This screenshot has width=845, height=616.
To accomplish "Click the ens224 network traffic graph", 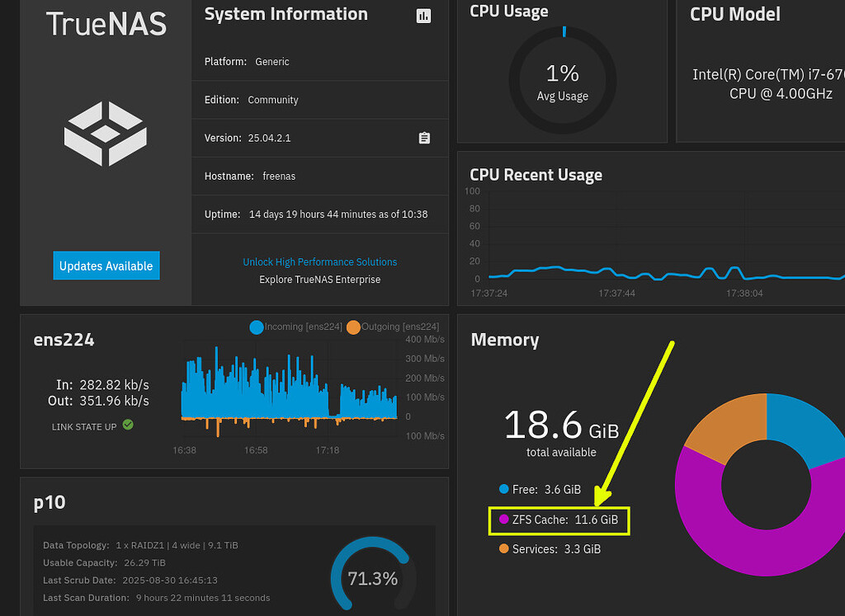I will coord(289,388).
